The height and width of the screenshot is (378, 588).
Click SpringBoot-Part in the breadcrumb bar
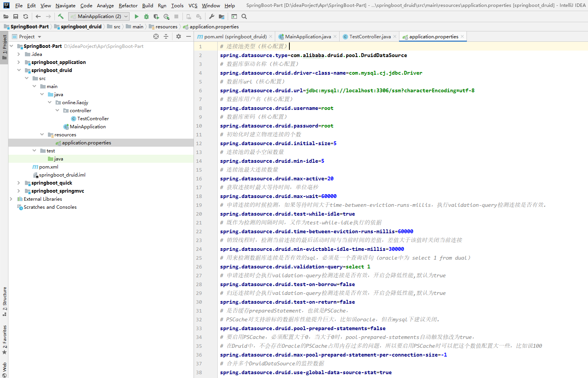(30, 26)
